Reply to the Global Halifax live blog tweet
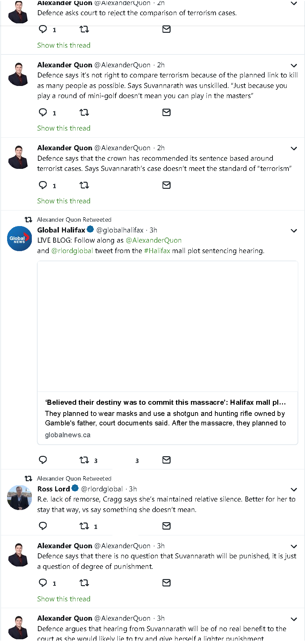305x644 pixels. pyautogui.click(x=43, y=460)
